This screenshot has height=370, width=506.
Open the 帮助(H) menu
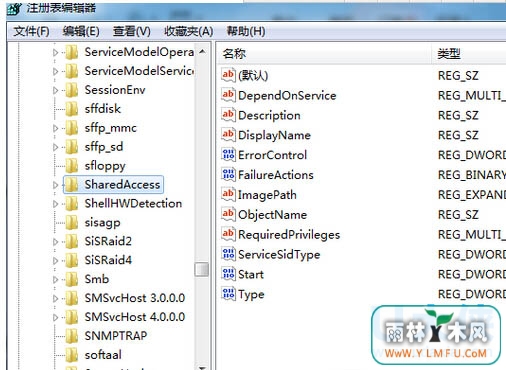point(246,31)
